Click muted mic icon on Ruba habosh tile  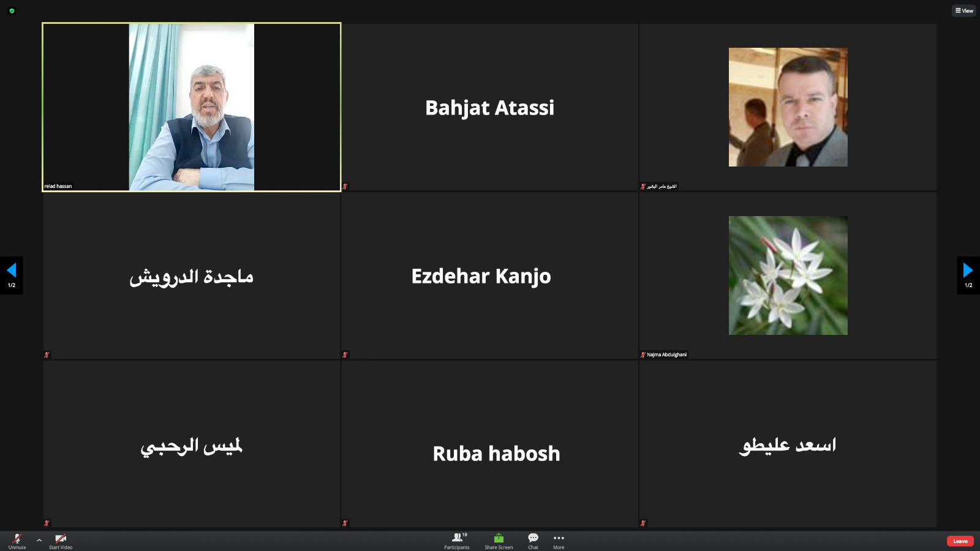[x=345, y=523]
